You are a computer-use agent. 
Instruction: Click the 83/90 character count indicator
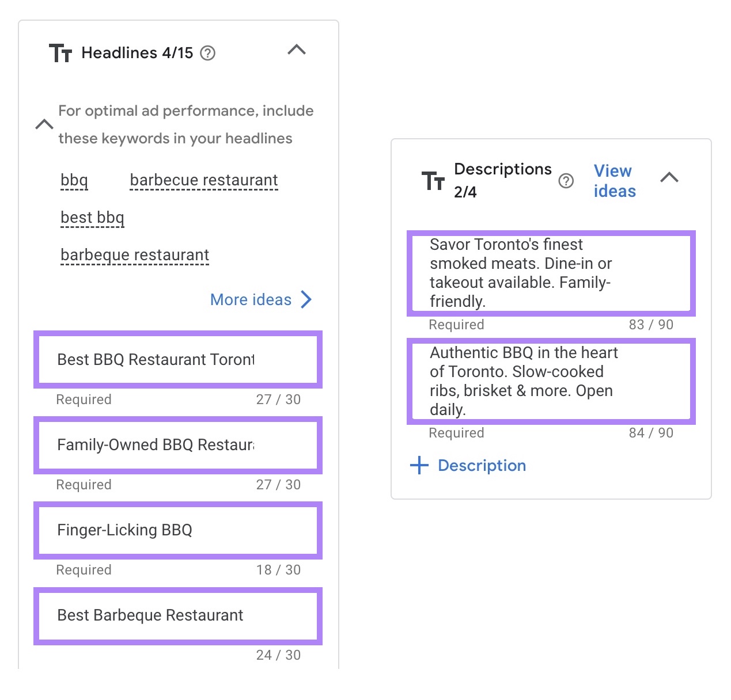650,324
